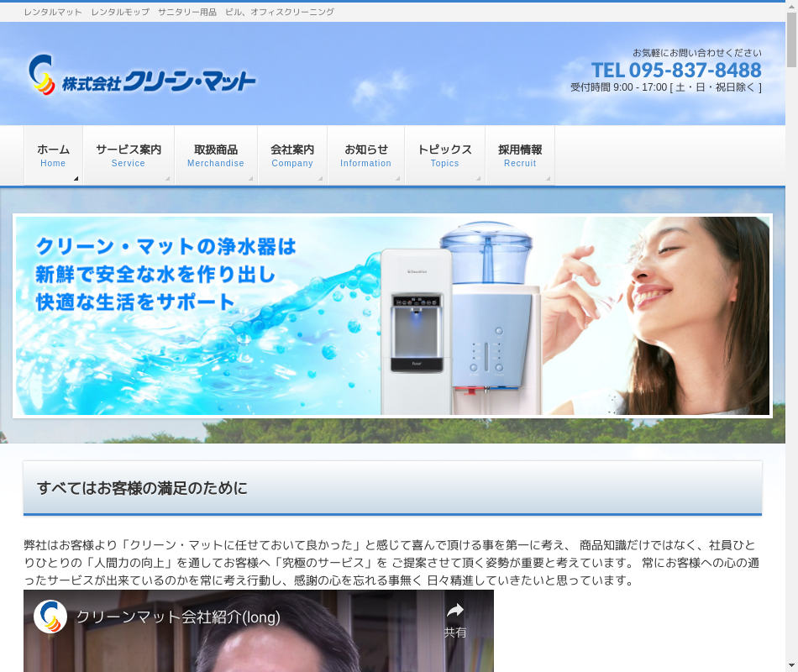The image size is (798, 672).
Task: Click the すべてはお客様の満足のために heading
Action: pyautogui.click(x=142, y=488)
